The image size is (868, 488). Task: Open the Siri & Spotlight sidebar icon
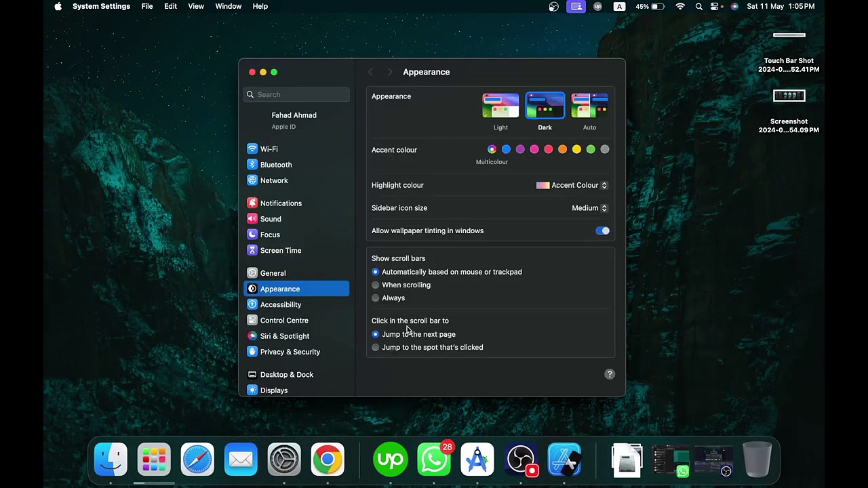point(252,336)
